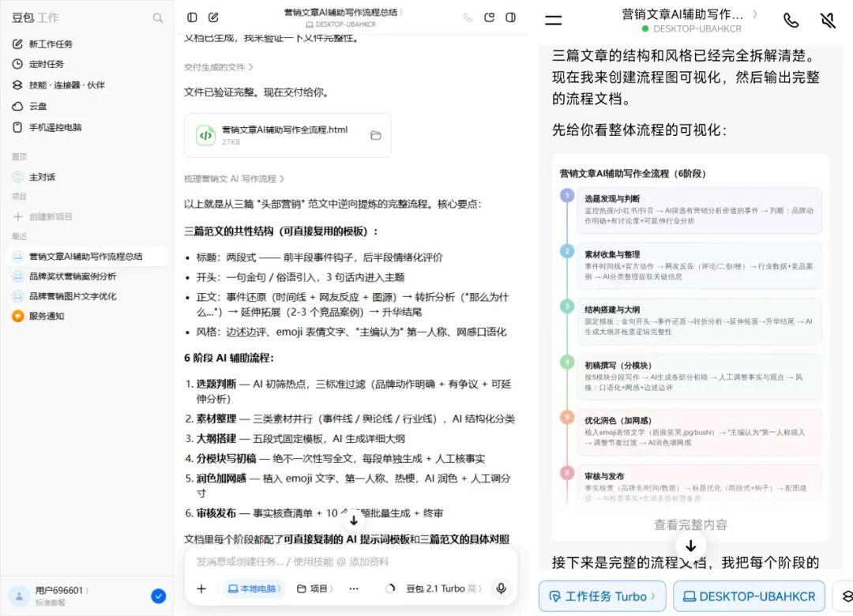Toggle the 本地电脑 chip

pyautogui.click(x=254, y=588)
